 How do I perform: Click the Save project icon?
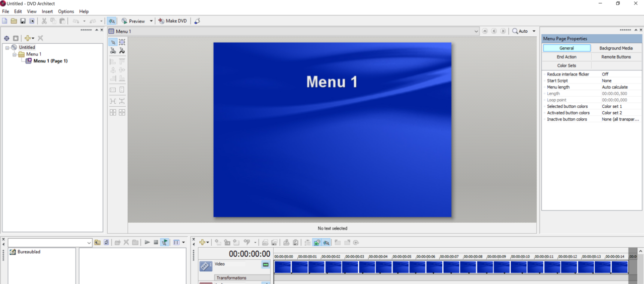tap(23, 21)
